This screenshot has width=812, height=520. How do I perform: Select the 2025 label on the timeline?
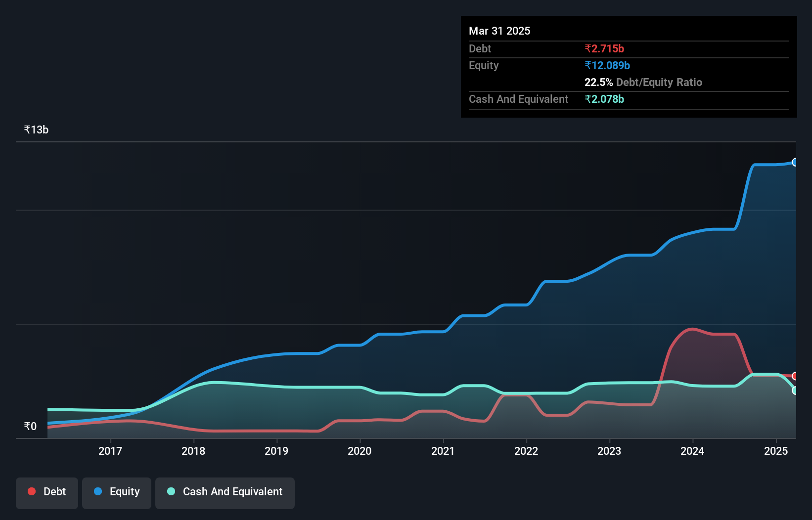[x=776, y=451]
